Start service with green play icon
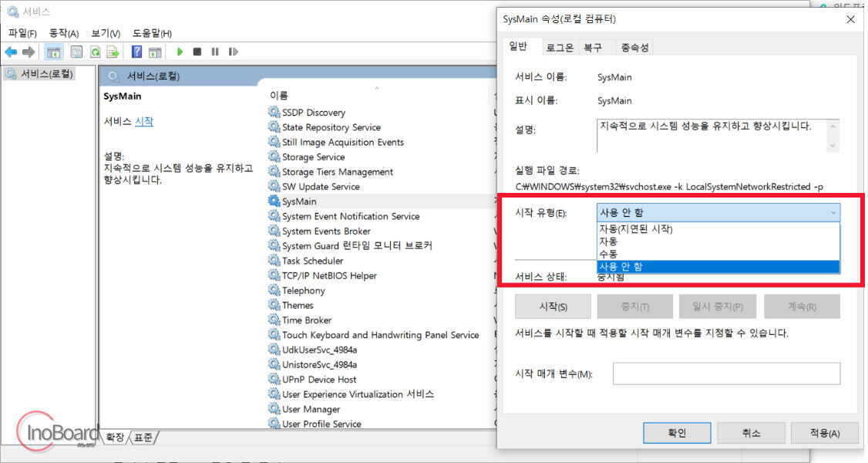Image resolution: width=868 pixels, height=463 pixels. pos(180,52)
